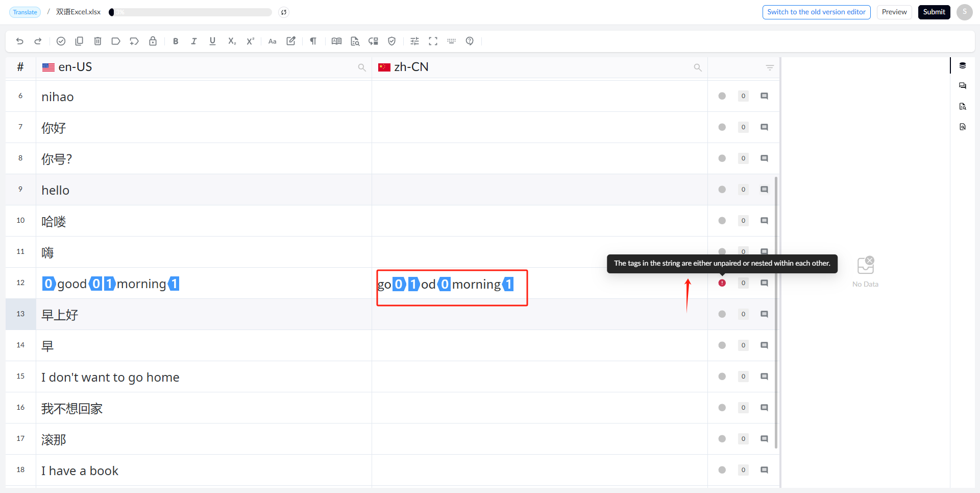The width and height of the screenshot is (980, 493).
Task: Click the Submit button
Action: (x=934, y=12)
